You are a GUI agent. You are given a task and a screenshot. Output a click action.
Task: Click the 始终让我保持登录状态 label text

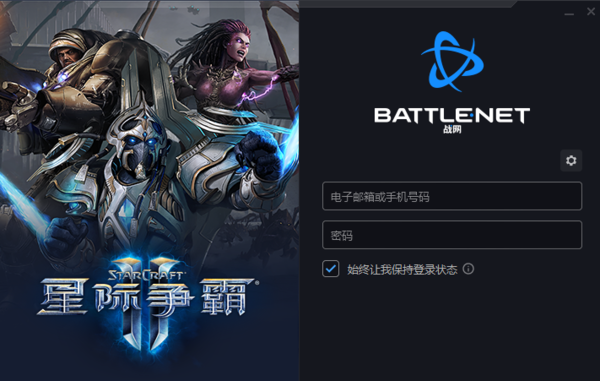point(402,270)
